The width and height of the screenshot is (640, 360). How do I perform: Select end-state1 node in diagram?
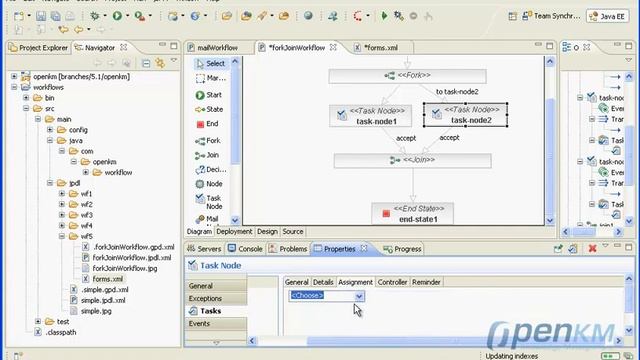412,213
